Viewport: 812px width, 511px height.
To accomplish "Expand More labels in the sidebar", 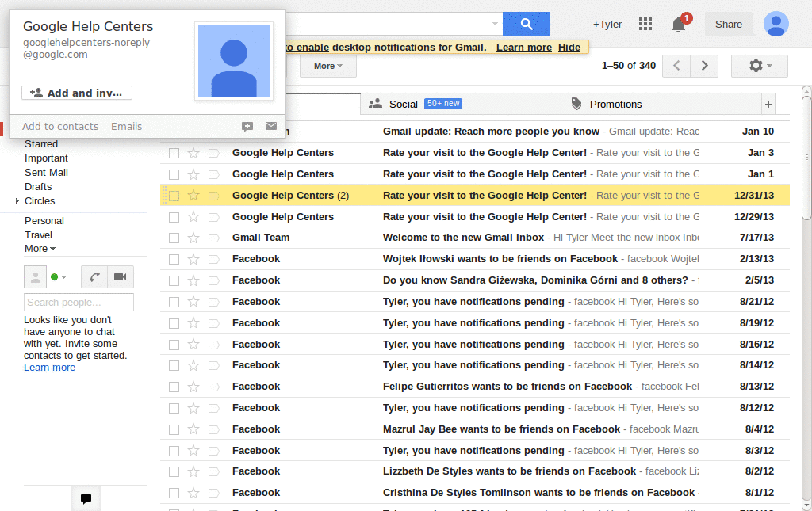I will coord(40,249).
